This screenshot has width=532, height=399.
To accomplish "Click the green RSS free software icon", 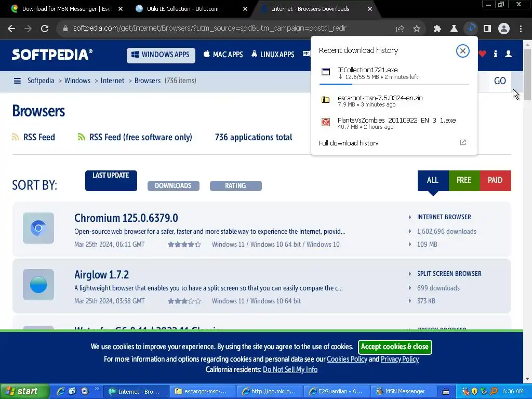I will point(82,137).
